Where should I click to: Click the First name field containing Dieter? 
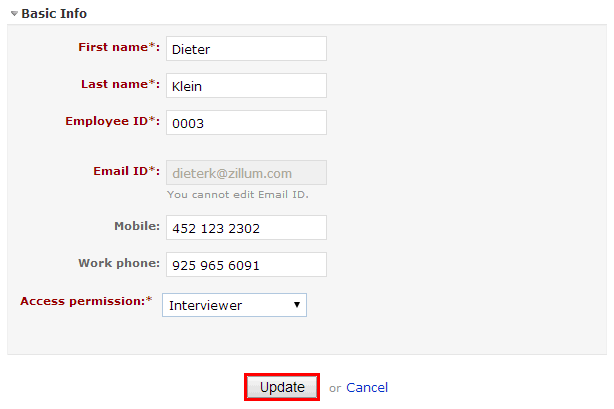coord(245,48)
